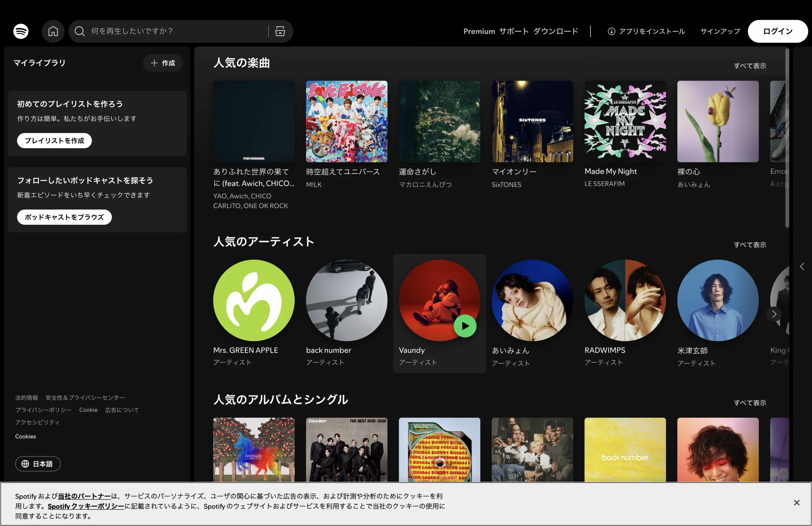Image resolution: width=812 pixels, height=526 pixels.
Task: Open アクセシビリティ footer link
Action: click(37, 422)
